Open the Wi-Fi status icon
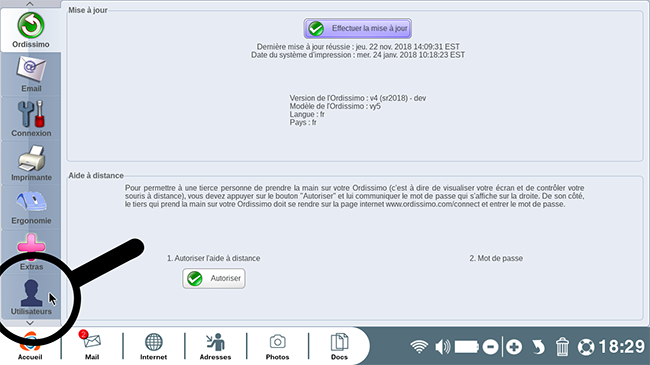This screenshot has width=650, height=365. (419, 346)
